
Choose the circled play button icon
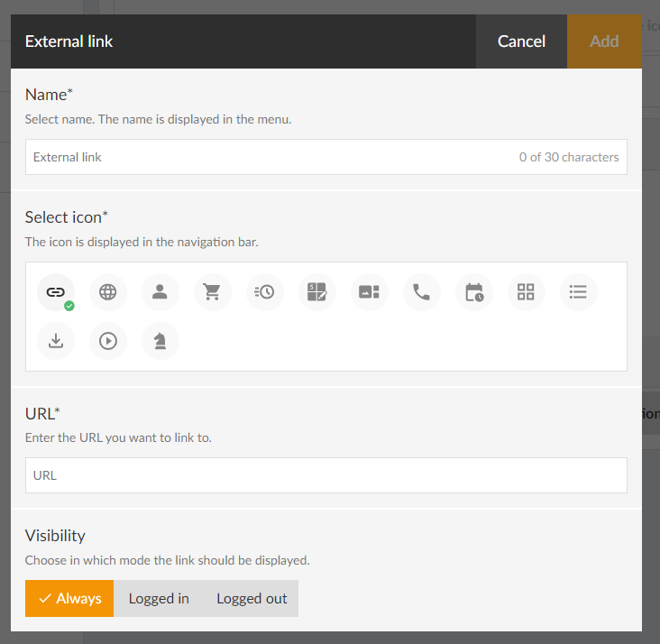coord(108,341)
